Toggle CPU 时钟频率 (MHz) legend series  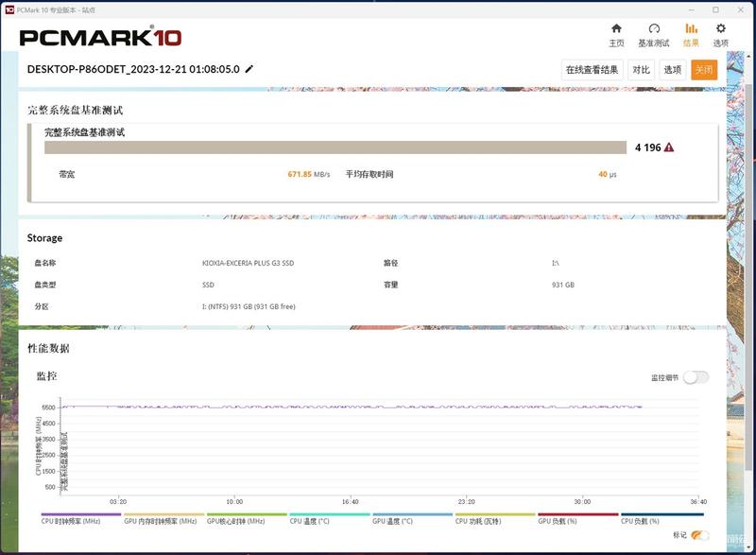point(81,519)
